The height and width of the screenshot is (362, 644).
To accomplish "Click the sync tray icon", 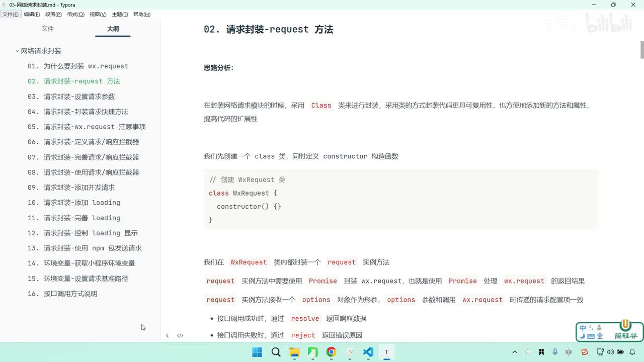I will coord(528,352).
